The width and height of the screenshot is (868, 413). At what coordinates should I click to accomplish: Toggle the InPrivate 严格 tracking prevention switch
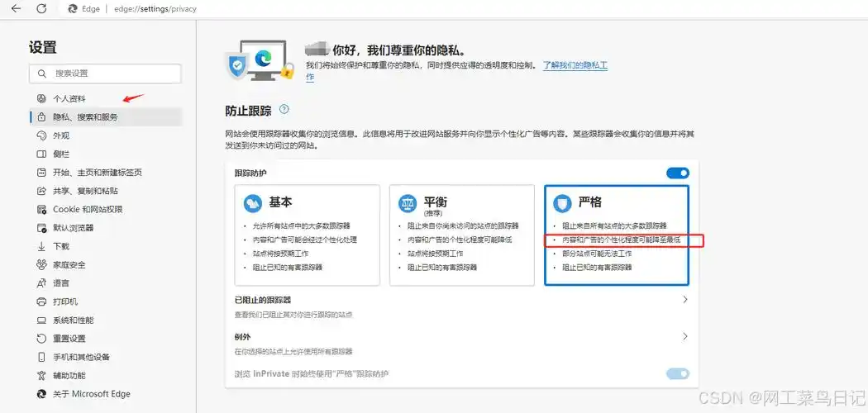click(677, 374)
